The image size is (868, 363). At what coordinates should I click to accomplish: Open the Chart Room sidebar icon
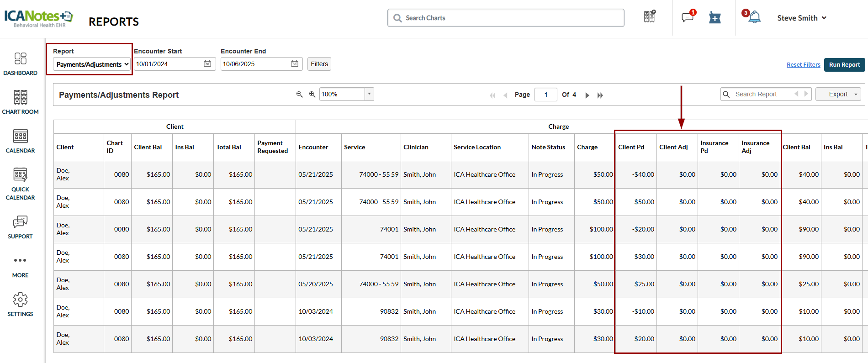pos(21,97)
